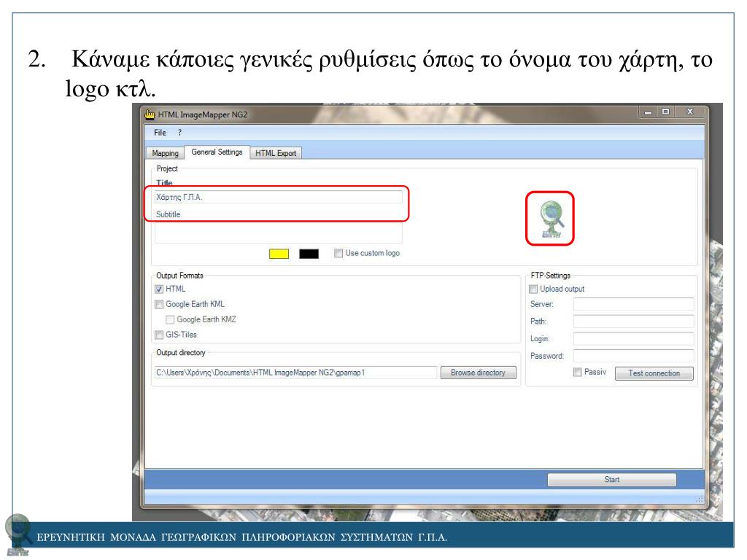Image resolution: width=747 pixels, height=560 pixels.
Task: Click the FTP Server field
Action: tap(634, 304)
